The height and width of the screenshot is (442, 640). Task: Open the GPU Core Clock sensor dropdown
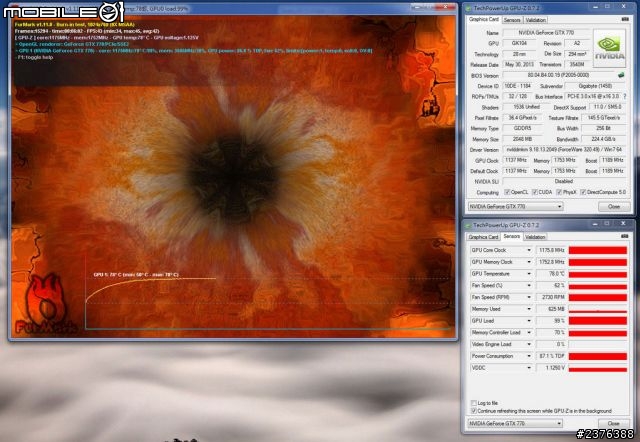pos(529,250)
